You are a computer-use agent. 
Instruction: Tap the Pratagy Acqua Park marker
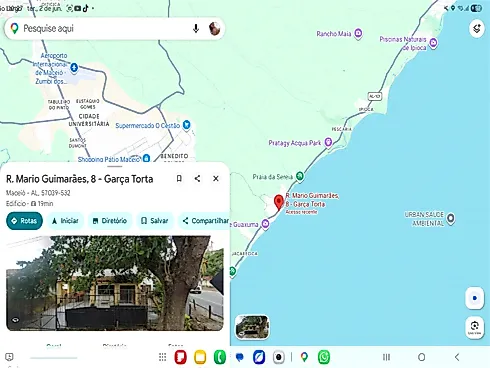(328, 143)
